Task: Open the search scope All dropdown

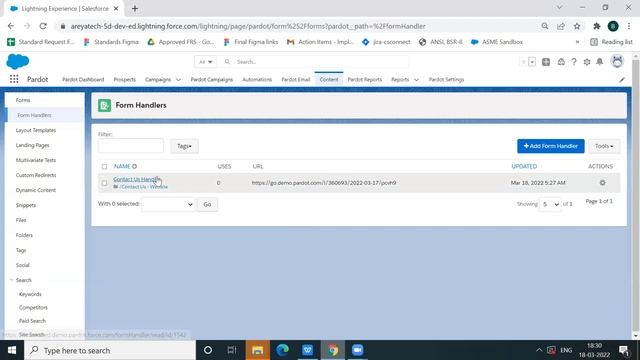Action: coord(205,62)
